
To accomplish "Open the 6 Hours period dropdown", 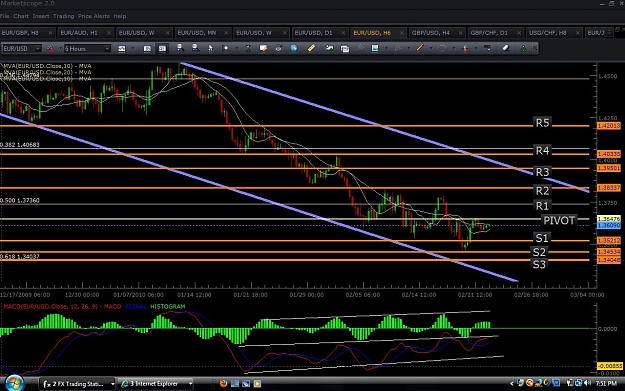I will (107, 49).
